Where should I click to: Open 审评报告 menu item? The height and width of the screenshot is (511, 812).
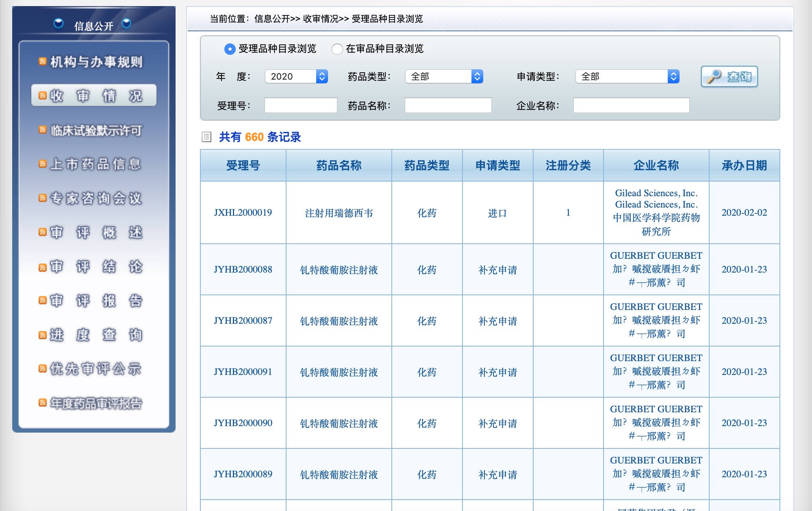pos(96,301)
